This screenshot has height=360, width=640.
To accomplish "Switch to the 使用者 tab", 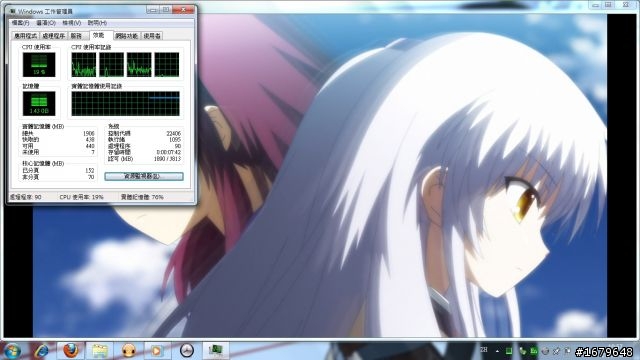I will tap(152, 36).
